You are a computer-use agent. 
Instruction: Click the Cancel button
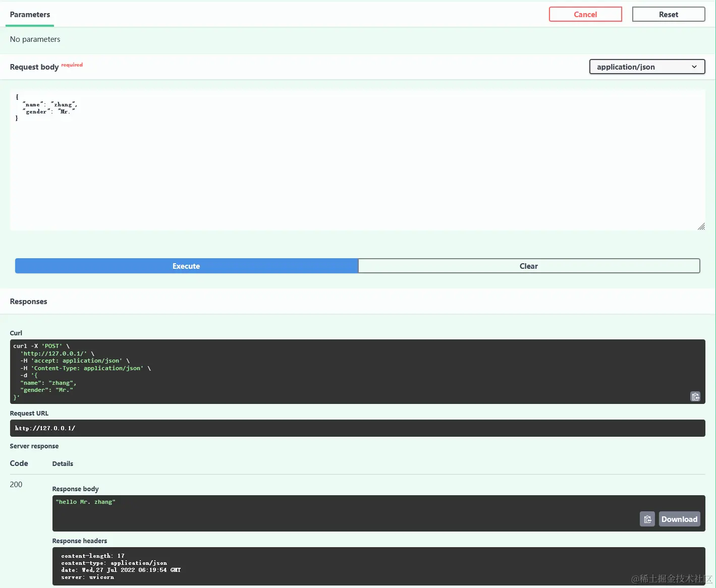(x=585, y=14)
